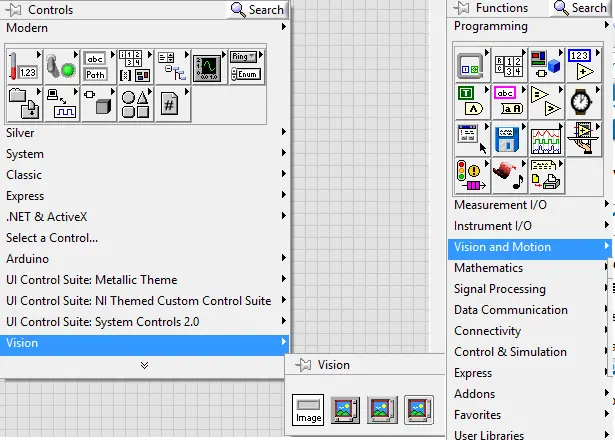Expand the Classic category arrow
615x440 pixels.
283,174
